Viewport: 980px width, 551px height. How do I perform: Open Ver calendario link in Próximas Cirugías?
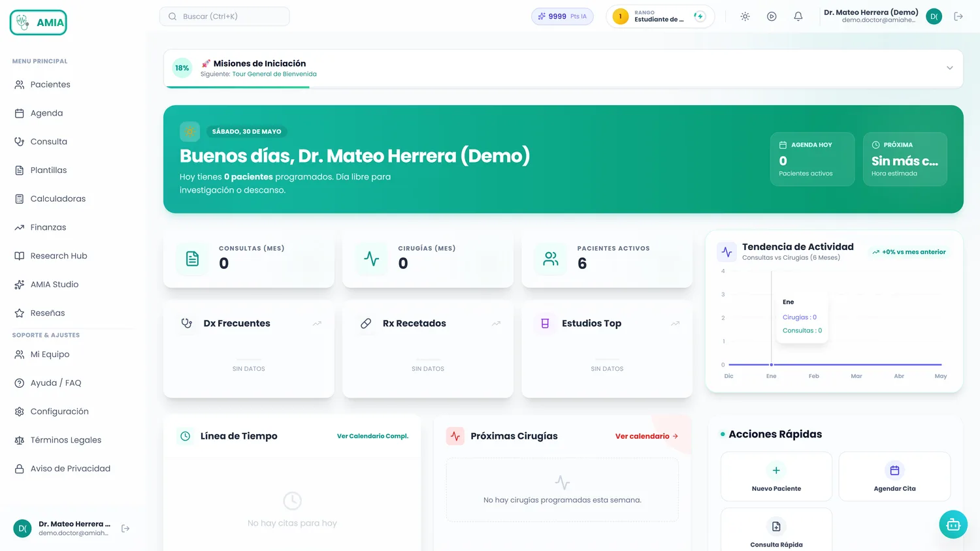coord(647,436)
